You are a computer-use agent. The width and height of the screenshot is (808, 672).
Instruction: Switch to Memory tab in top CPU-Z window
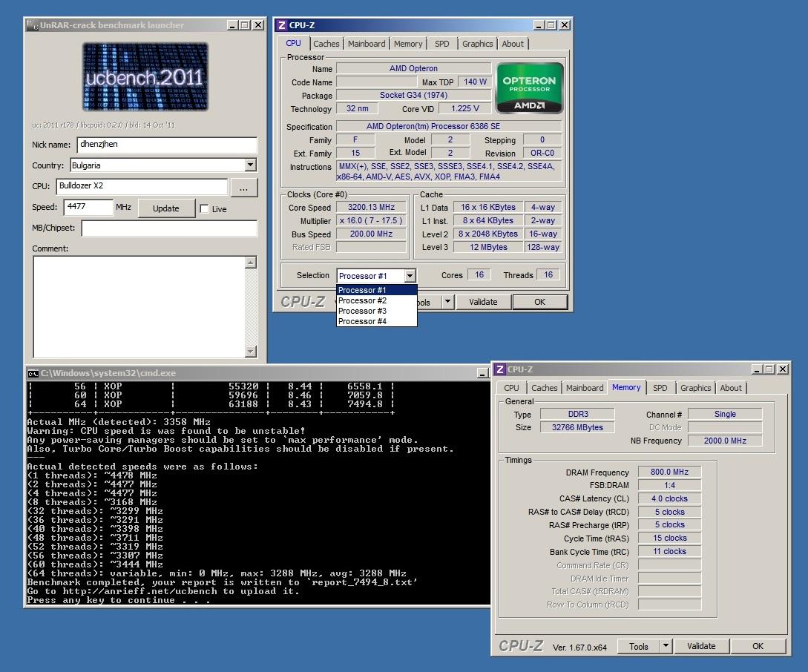pos(408,44)
